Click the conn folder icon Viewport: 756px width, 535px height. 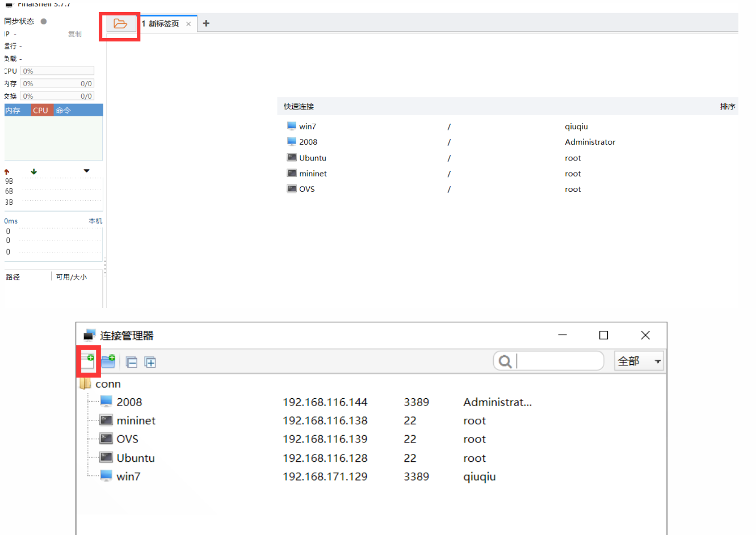pyautogui.click(x=85, y=384)
